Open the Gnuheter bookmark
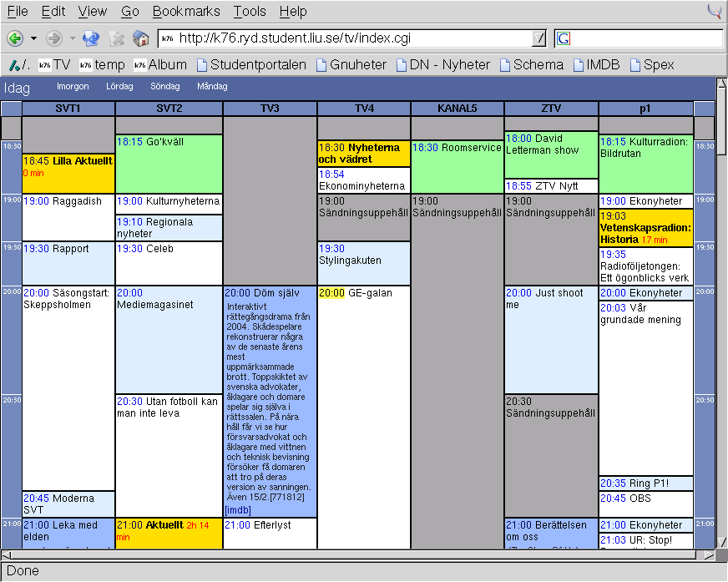The height and width of the screenshot is (582, 728). pyautogui.click(x=351, y=65)
